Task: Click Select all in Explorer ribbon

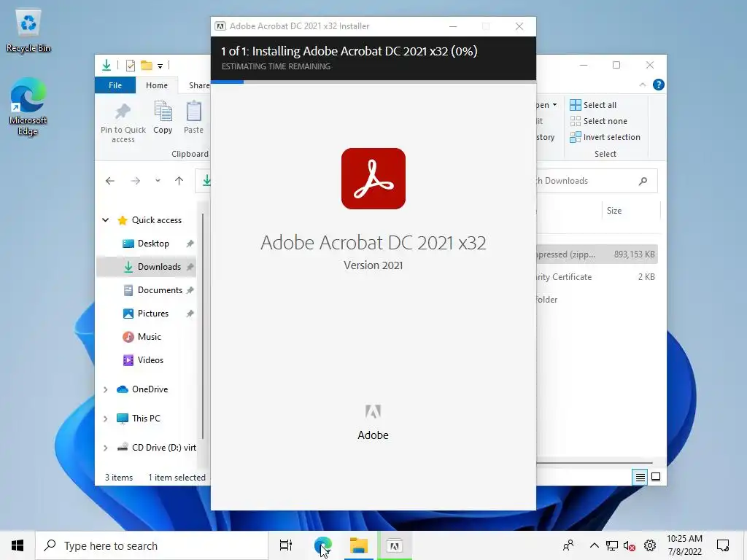Action: [x=593, y=105]
